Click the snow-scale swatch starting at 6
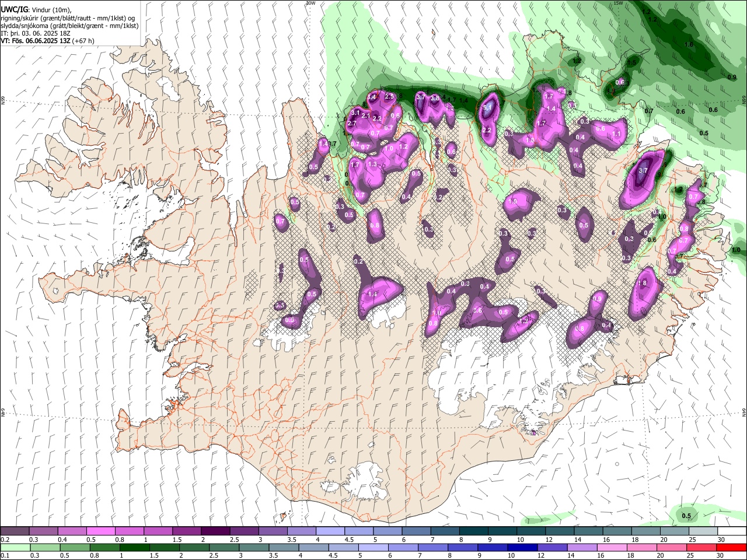Viewport: 747px width, 560px height. point(415,531)
